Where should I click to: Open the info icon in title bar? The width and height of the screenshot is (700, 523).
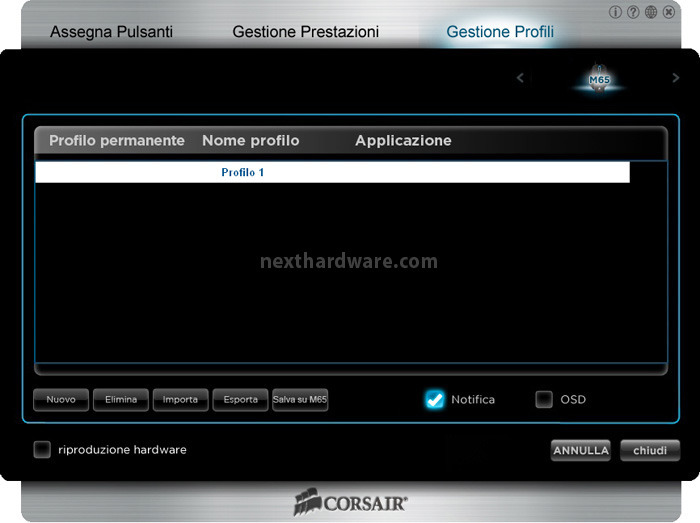615,12
